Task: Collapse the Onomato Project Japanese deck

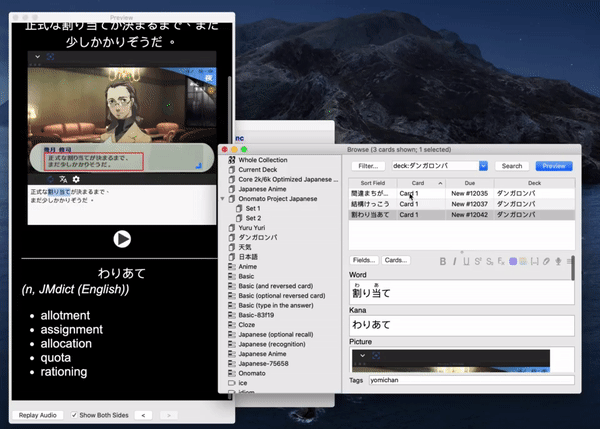Action: point(222,199)
